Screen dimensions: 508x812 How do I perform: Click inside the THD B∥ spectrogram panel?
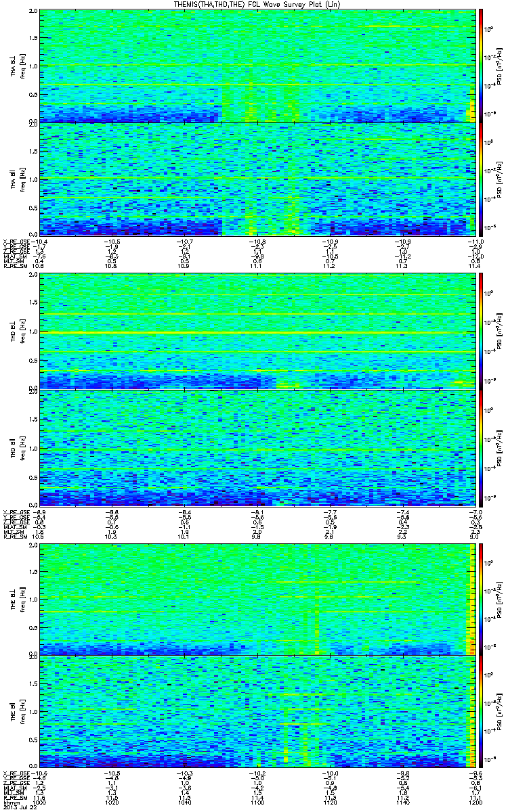point(258,447)
